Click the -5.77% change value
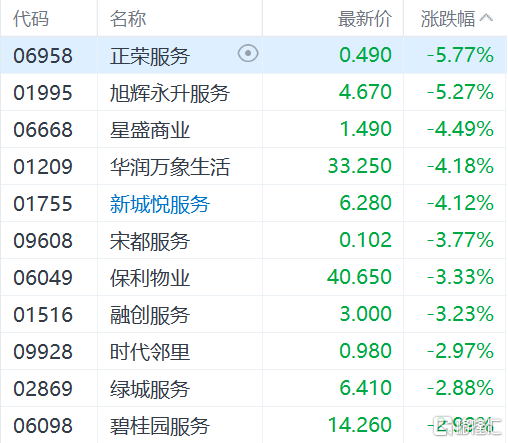508x443 pixels. (x=460, y=55)
